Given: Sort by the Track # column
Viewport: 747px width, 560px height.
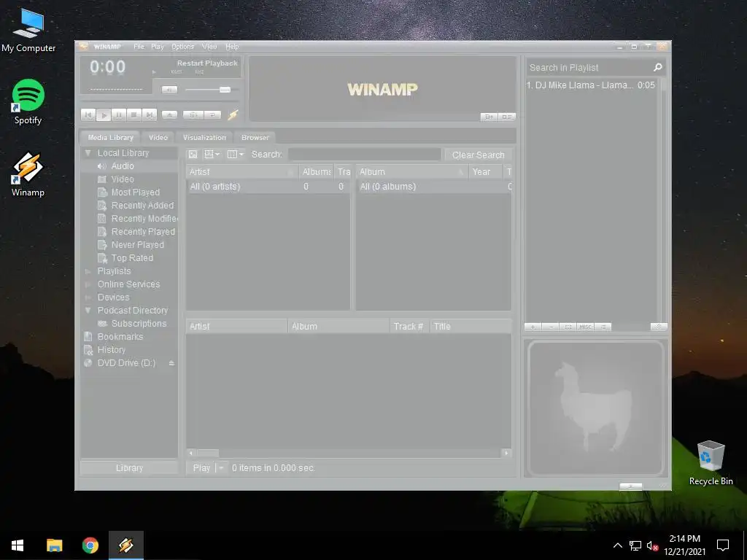Looking at the screenshot, I should click(409, 327).
